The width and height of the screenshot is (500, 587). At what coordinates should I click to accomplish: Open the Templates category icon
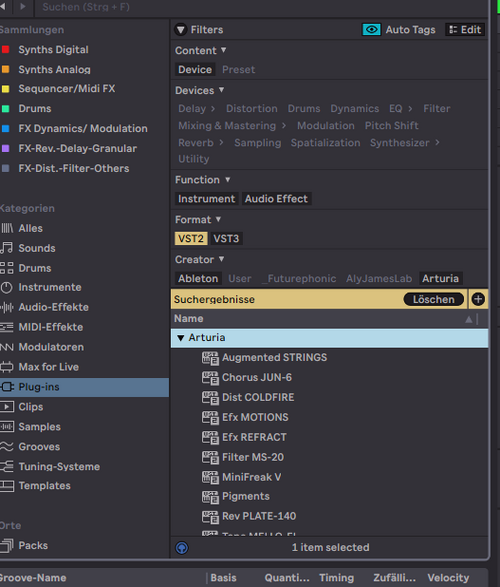7,486
